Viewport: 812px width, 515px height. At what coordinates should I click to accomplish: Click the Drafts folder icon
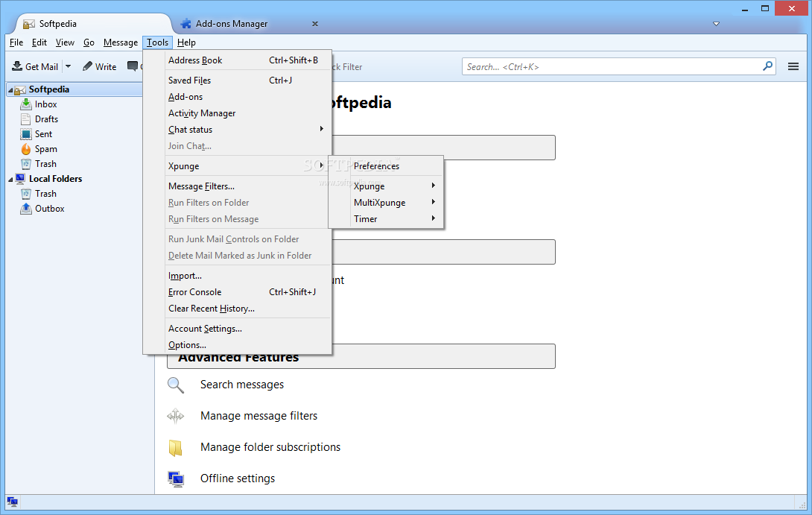(26, 119)
